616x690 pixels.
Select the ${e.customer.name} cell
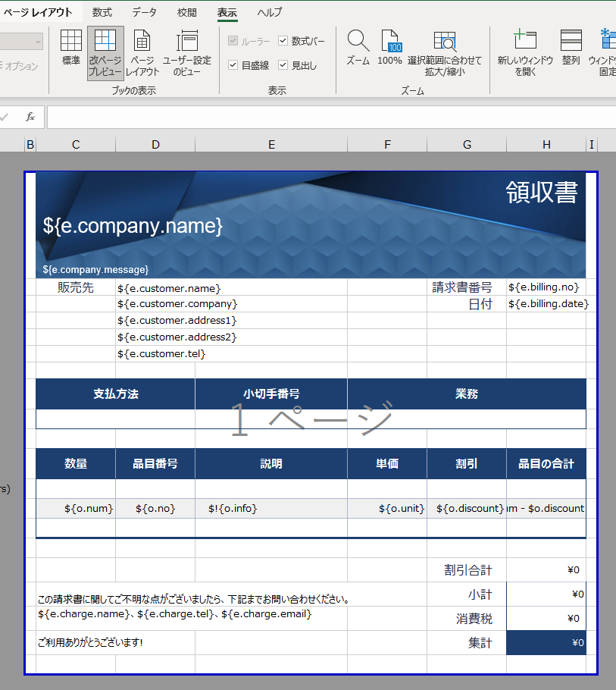tap(231, 287)
